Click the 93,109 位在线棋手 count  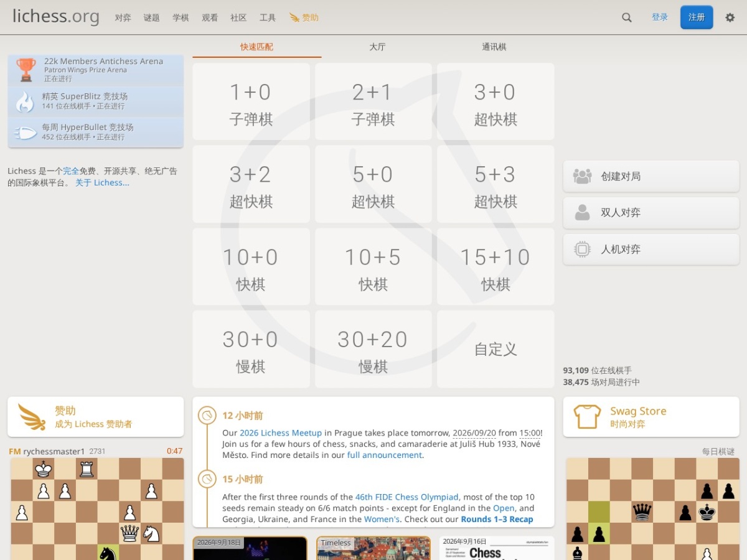pyautogui.click(x=598, y=370)
